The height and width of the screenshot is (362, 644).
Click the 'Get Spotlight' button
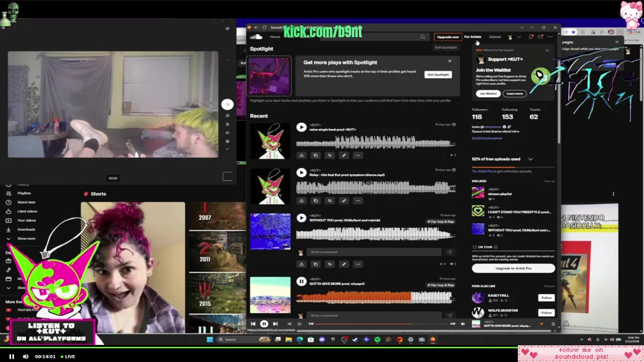pyautogui.click(x=438, y=74)
